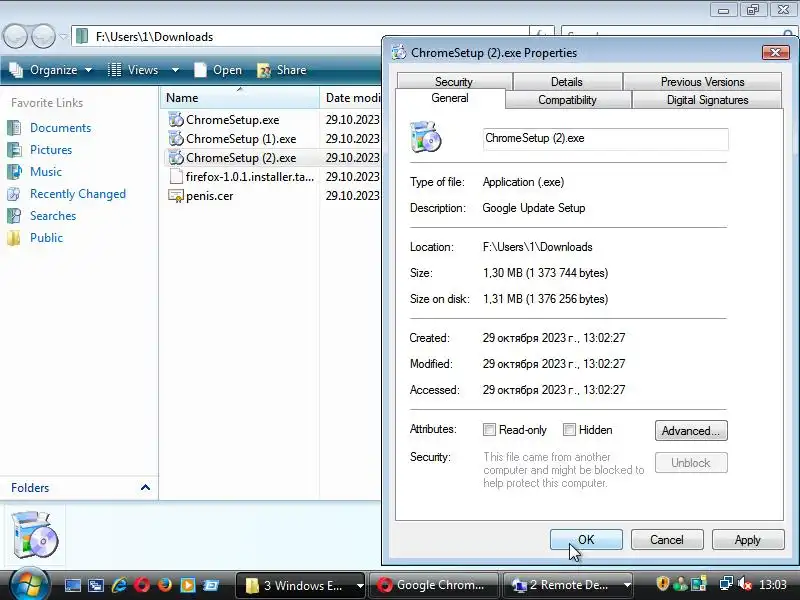Click the red Opera-like icon in Quick Launch
800x600 pixels.
tap(142, 585)
